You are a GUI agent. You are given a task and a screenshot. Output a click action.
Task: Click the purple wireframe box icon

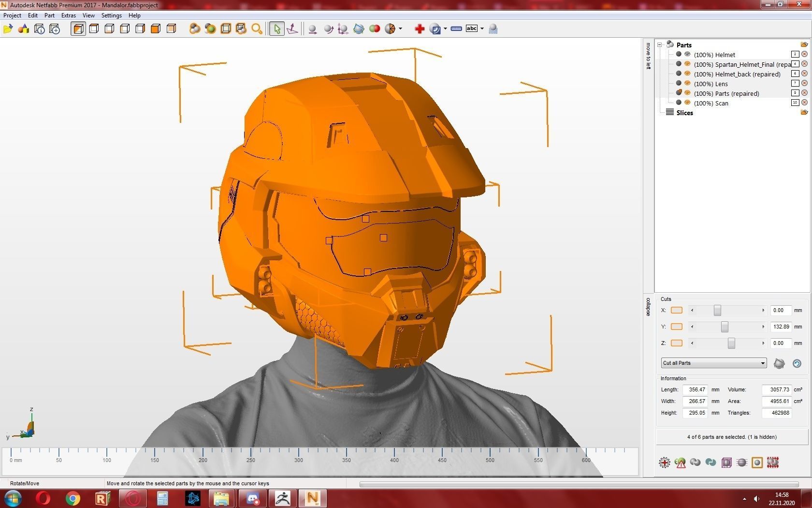point(726,463)
